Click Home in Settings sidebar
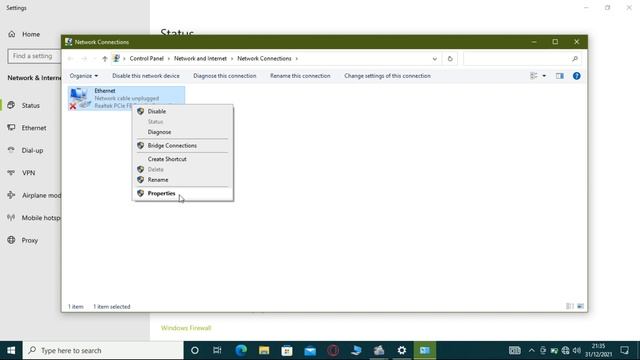640x360 pixels. click(31, 34)
